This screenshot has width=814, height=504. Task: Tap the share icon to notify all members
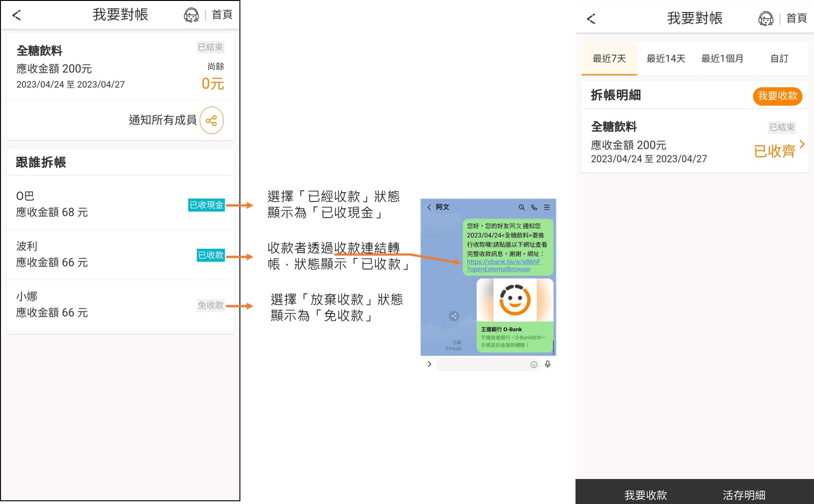click(x=211, y=120)
